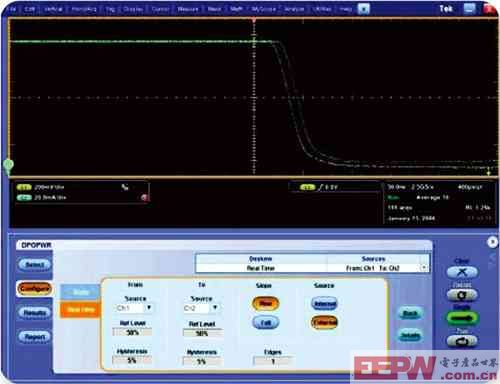Click the green Single acquisition button
The height and width of the screenshot is (384, 500).
pos(462,318)
